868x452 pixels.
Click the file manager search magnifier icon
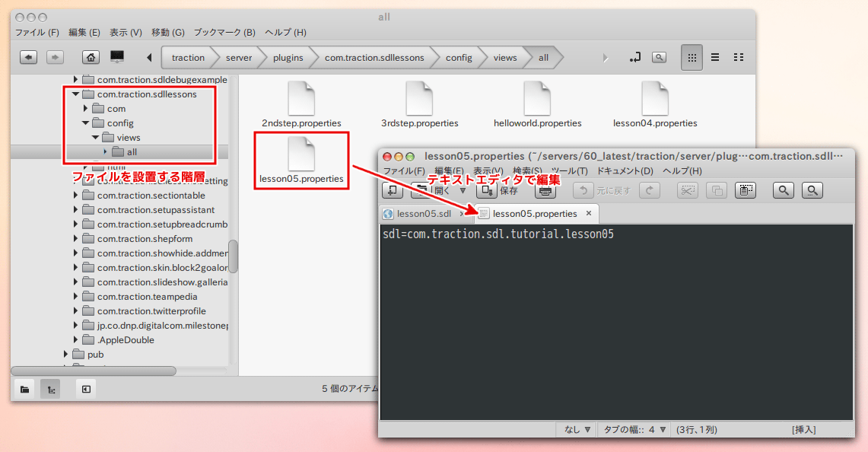[659, 57]
